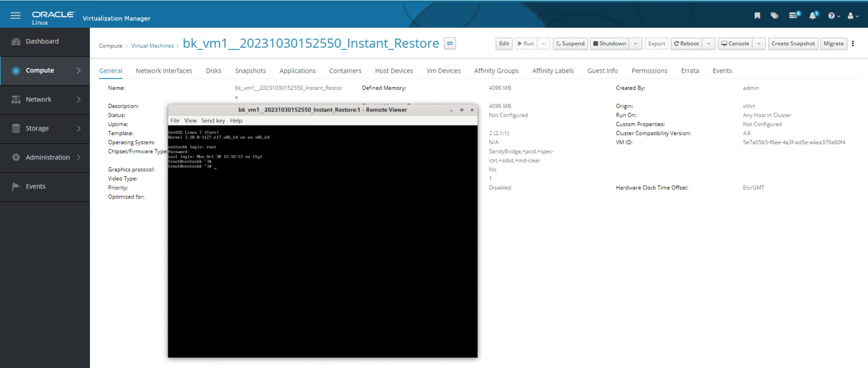Click the bookmarks icon in header
The height and width of the screenshot is (368, 868).
point(757,15)
